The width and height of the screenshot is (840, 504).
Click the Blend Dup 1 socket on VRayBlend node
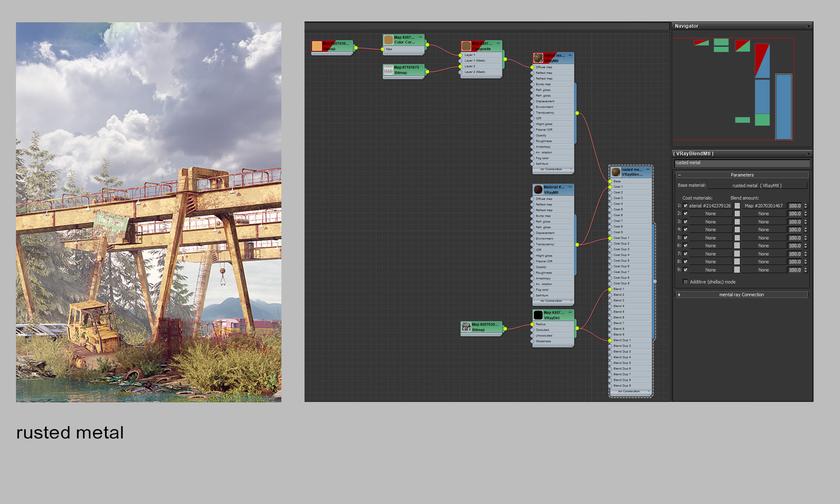pyautogui.click(x=610, y=341)
